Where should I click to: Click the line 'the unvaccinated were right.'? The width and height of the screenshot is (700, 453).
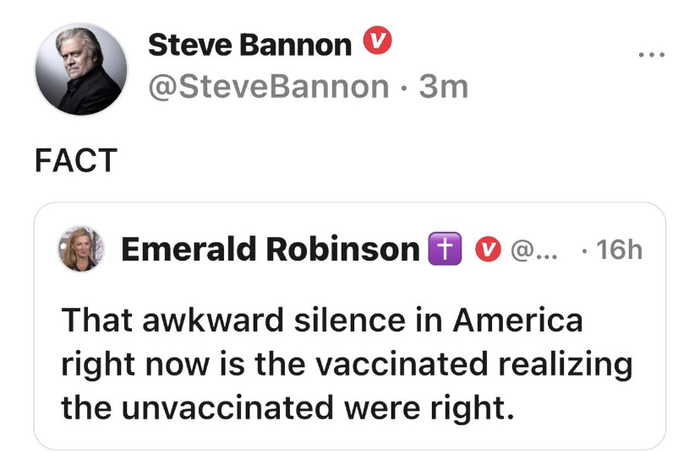pyautogui.click(x=286, y=407)
